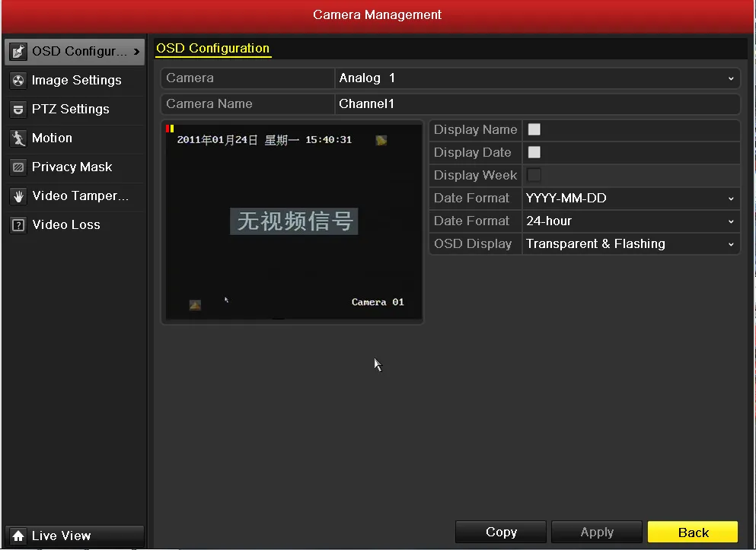Open Image Settings menu entry

pyautogui.click(x=76, y=81)
